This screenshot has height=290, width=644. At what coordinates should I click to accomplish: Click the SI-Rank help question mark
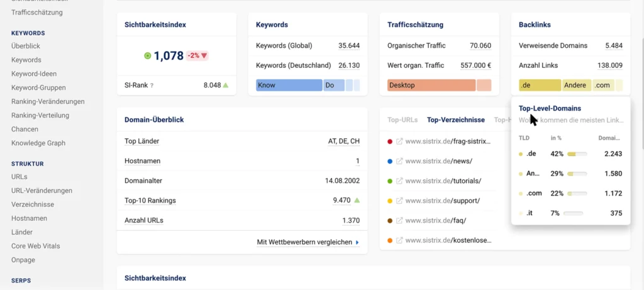pos(152,86)
